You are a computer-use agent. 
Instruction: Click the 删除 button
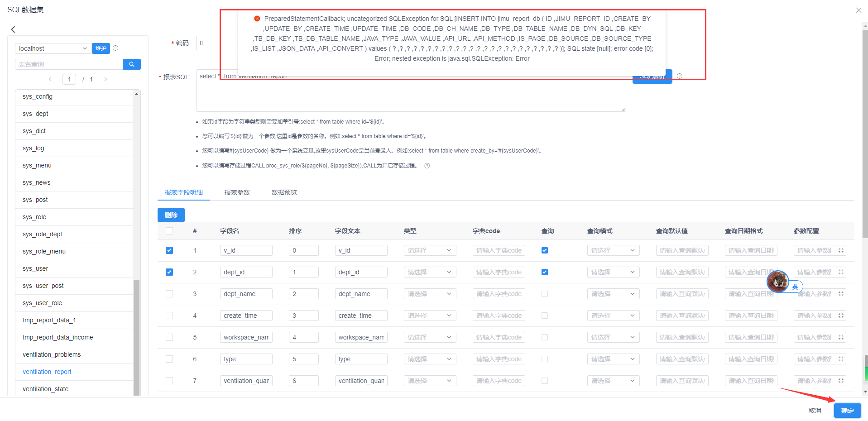pos(171,215)
